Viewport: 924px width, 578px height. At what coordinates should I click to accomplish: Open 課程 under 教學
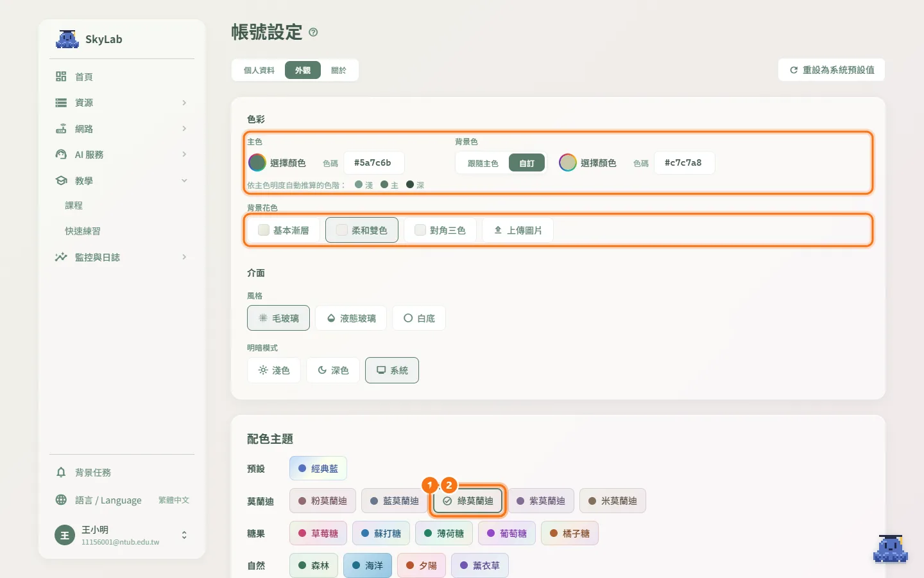(x=74, y=206)
